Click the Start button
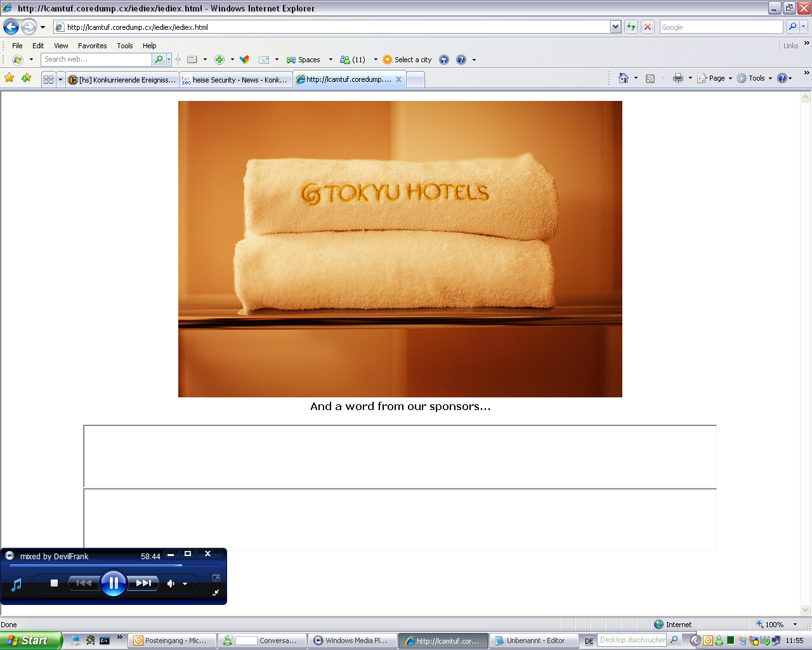This screenshot has height=650, width=812. (30, 640)
